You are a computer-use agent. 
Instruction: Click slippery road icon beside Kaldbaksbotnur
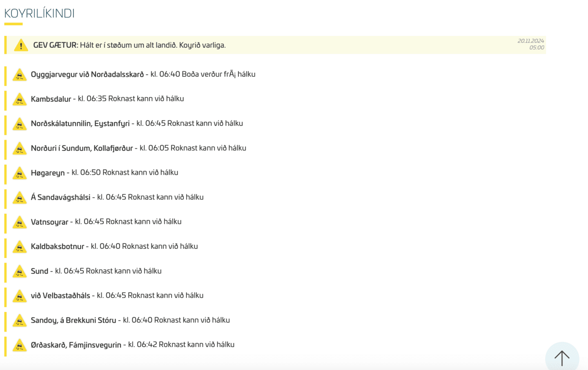coord(19,247)
